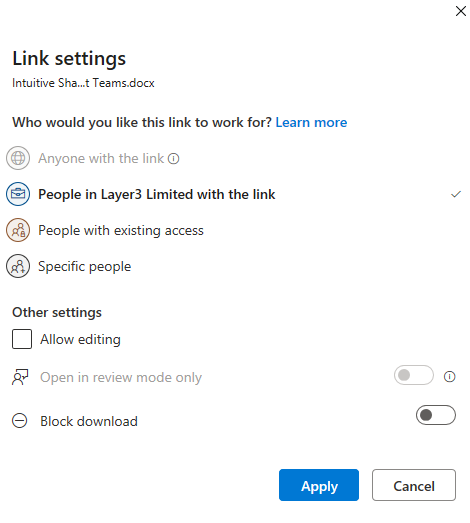This screenshot has width=470, height=523.
Task: Click the Anyone with the link label
Action: [x=101, y=158]
